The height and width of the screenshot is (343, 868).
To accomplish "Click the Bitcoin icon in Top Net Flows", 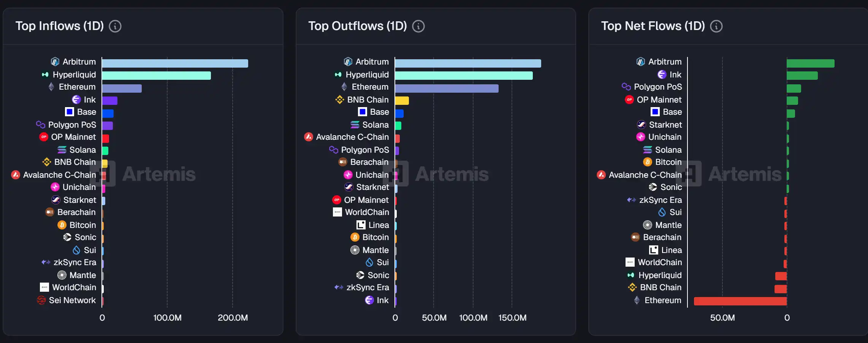I will coord(648,162).
